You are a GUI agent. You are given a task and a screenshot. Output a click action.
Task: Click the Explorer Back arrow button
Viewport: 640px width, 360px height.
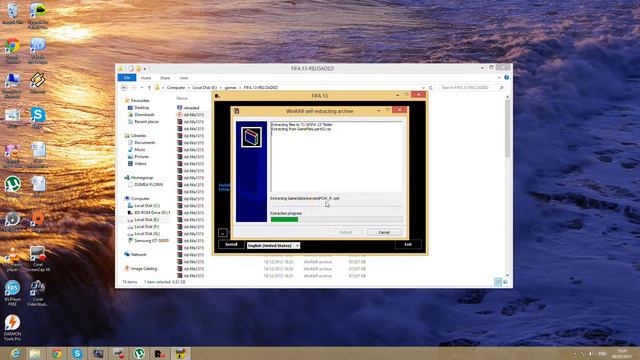coord(124,87)
